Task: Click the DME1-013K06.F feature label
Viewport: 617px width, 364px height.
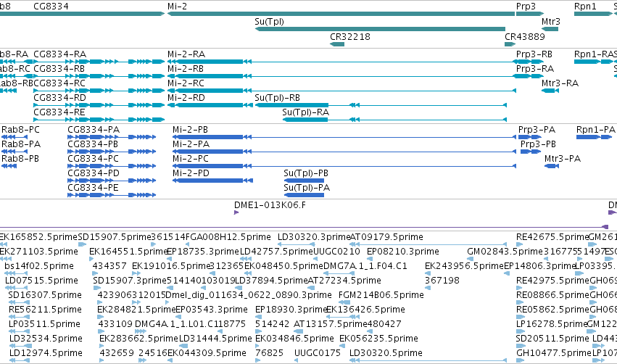Action: pos(270,205)
